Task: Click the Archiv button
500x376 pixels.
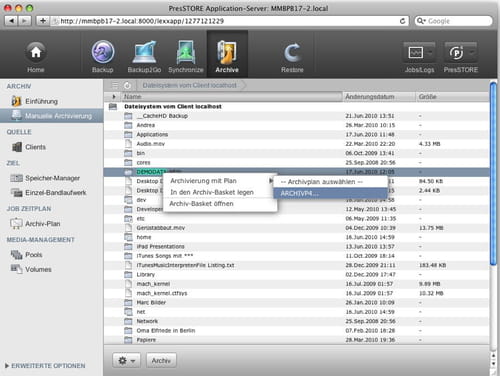Action: coord(161,361)
